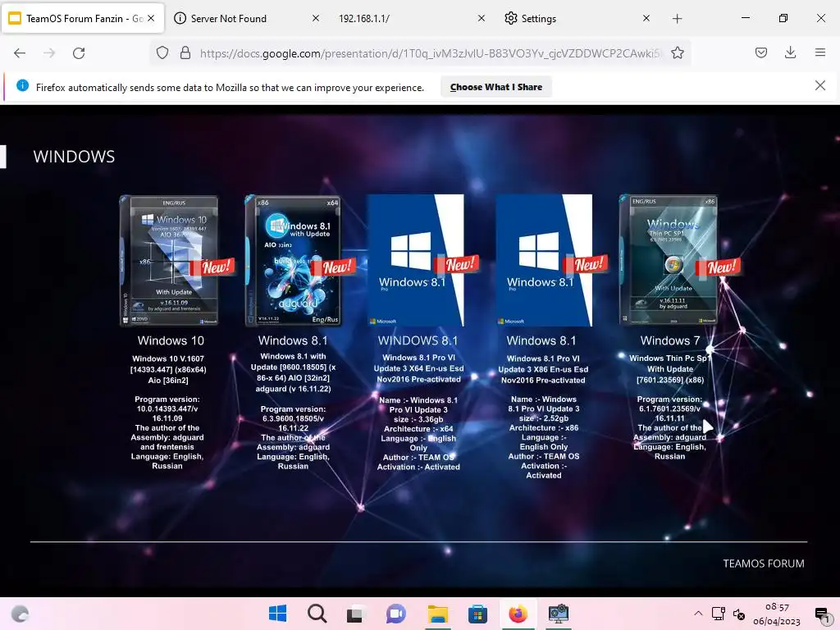Close the Settings tab
Image resolution: width=840 pixels, height=630 pixels.
coord(646,18)
